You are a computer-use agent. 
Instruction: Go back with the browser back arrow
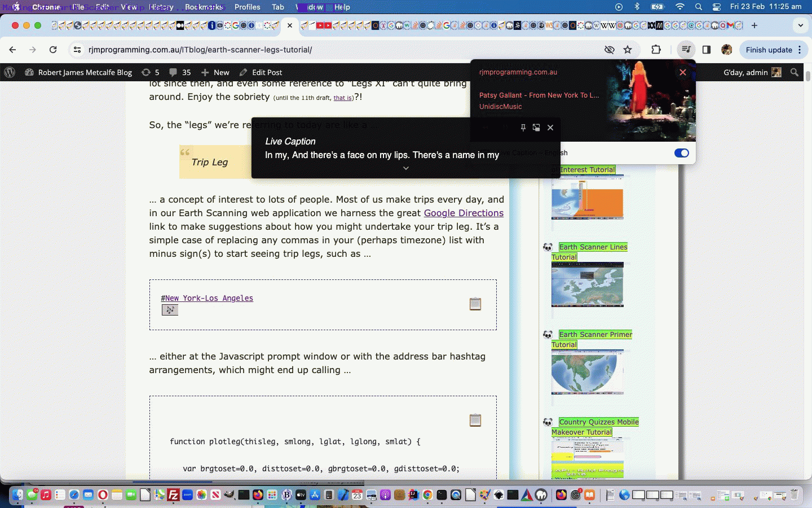tap(12, 50)
